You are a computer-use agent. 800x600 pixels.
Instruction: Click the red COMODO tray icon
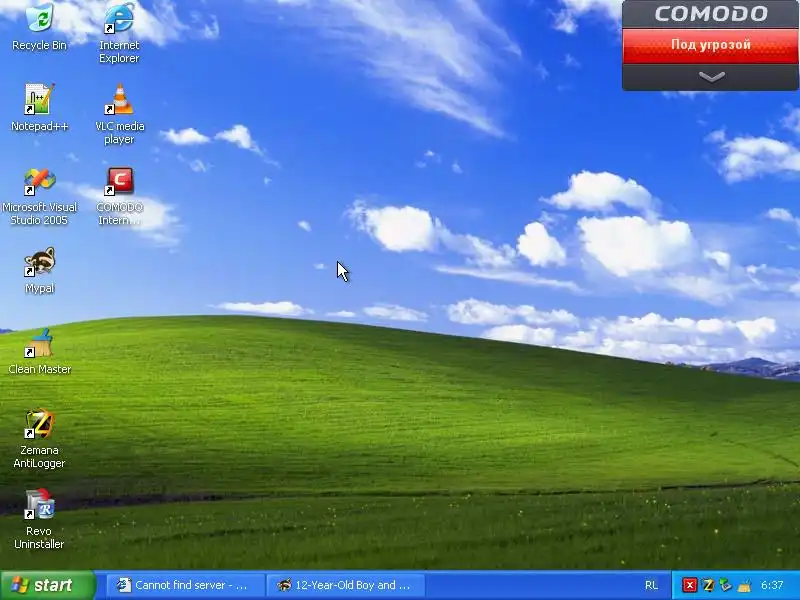click(x=689, y=585)
